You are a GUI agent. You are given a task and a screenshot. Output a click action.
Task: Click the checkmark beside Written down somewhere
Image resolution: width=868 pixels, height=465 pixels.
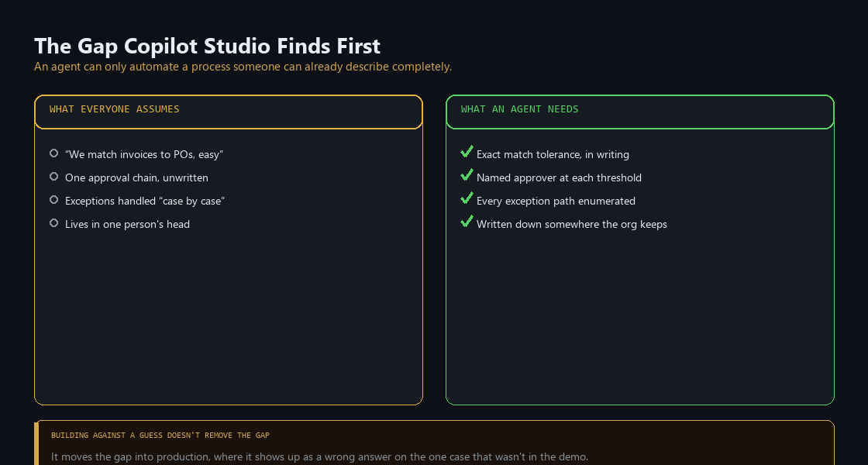[x=467, y=222]
